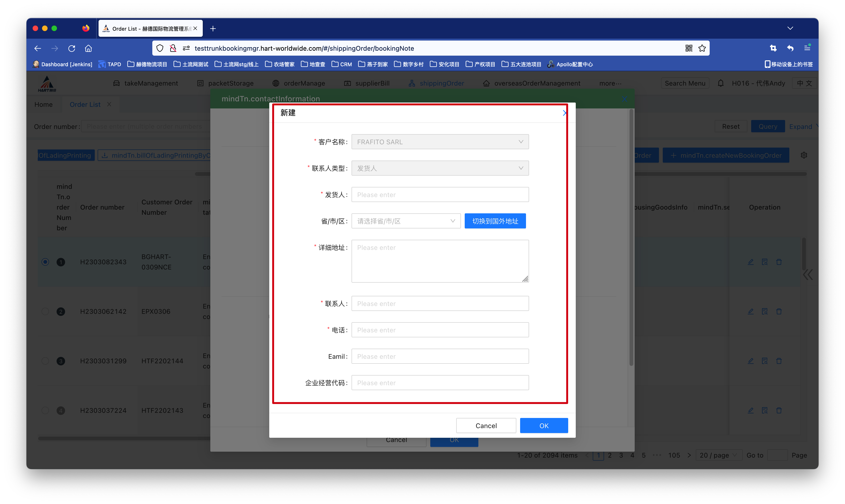Select radio button for order H2303062142

(45, 311)
